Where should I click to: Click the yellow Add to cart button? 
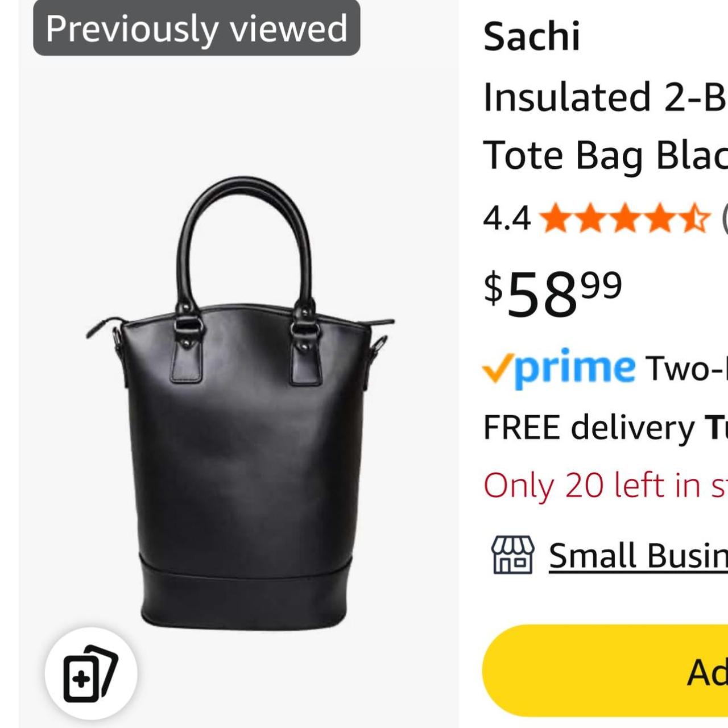(605, 671)
